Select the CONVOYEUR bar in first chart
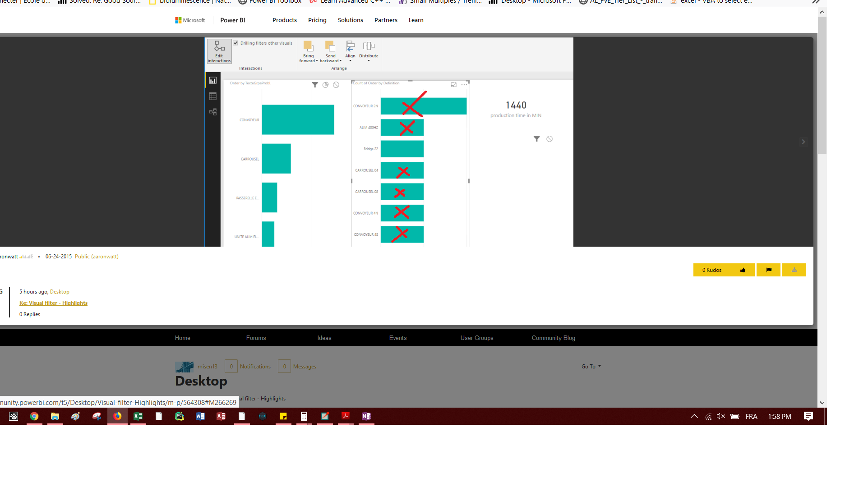The image size is (868, 487). [x=298, y=119]
